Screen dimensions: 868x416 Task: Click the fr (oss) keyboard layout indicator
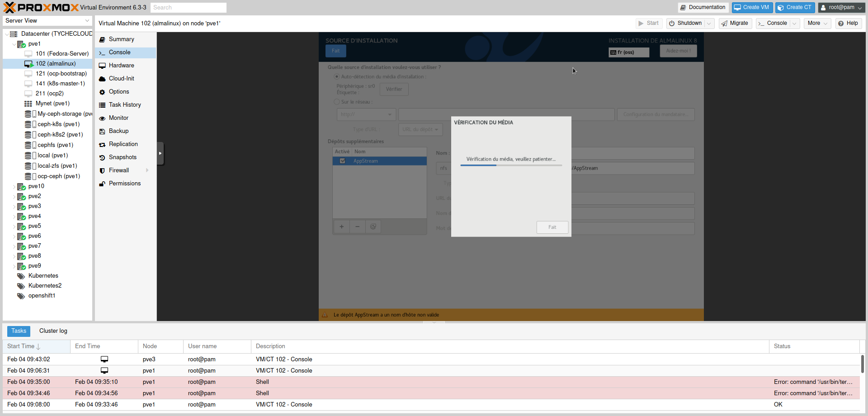pos(629,52)
